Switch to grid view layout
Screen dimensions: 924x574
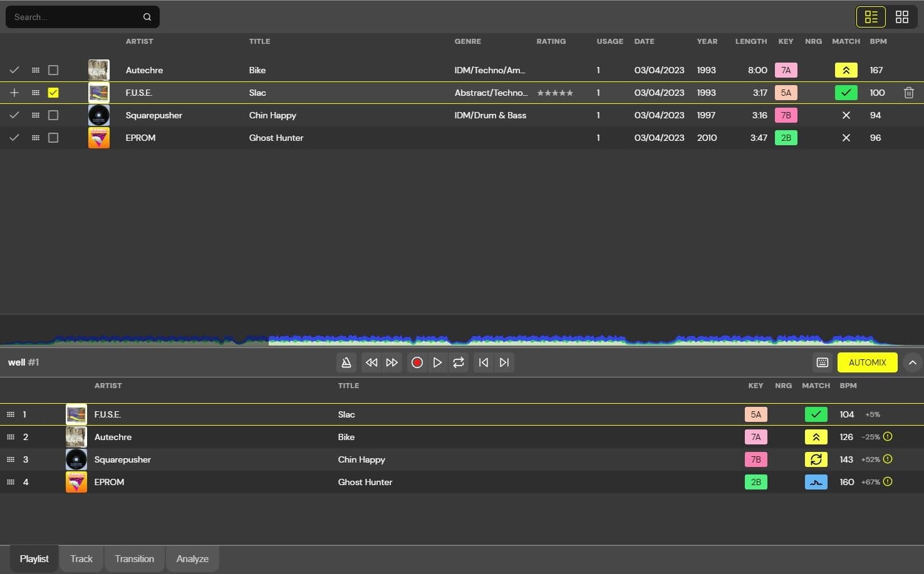coord(902,17)
